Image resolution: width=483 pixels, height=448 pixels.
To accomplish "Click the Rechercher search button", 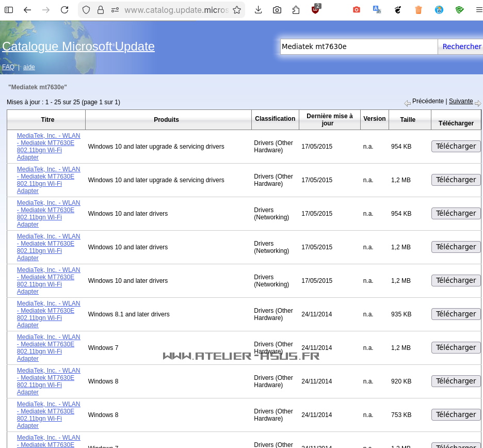I will [x=461, y=46].
